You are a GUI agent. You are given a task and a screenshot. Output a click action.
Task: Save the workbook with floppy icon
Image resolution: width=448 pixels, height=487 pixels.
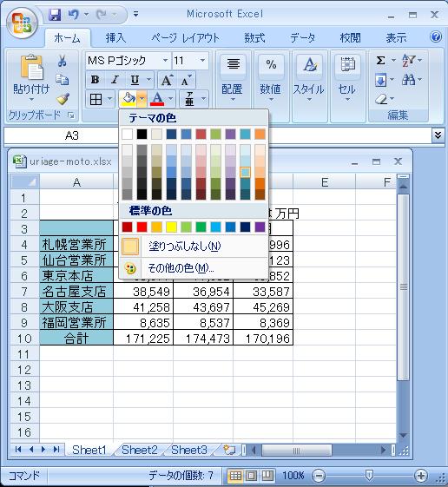tap(55, 14)
